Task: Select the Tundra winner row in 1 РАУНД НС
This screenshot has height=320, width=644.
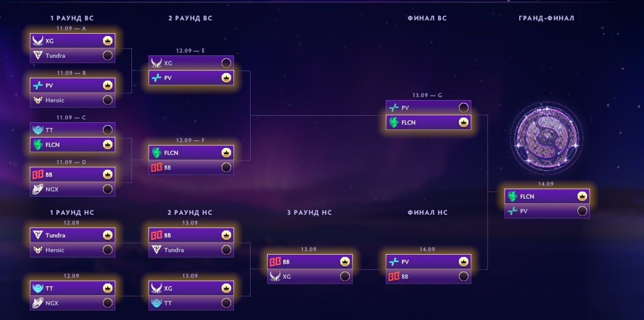Action: (x=72, y=235)
